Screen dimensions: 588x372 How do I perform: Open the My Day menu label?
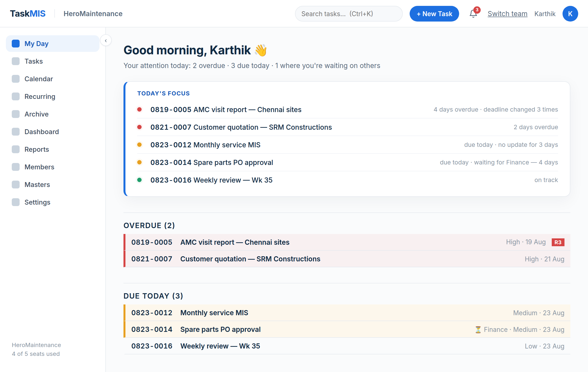(37, 44)
